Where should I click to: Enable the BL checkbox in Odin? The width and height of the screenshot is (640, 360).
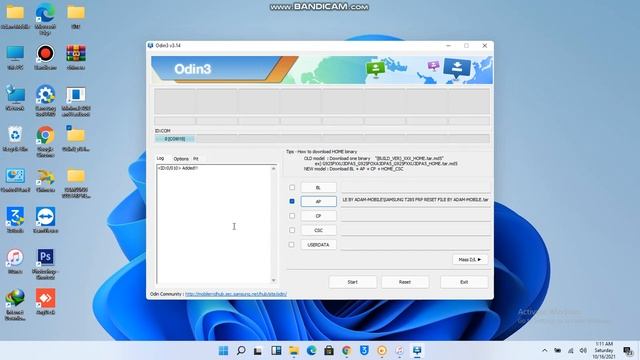point(292,187)
